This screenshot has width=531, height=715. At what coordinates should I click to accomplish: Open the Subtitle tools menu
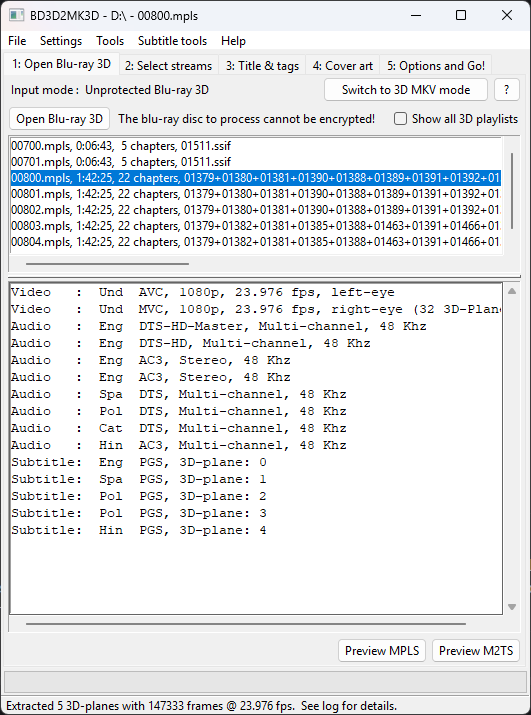click(x=172, y=41)
